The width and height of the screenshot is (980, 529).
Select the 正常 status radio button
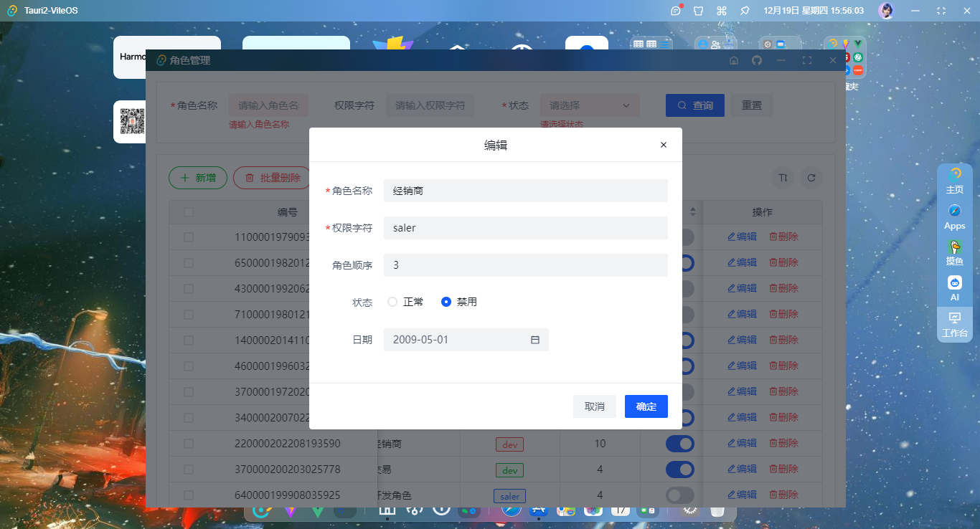(x=392, y=302)
